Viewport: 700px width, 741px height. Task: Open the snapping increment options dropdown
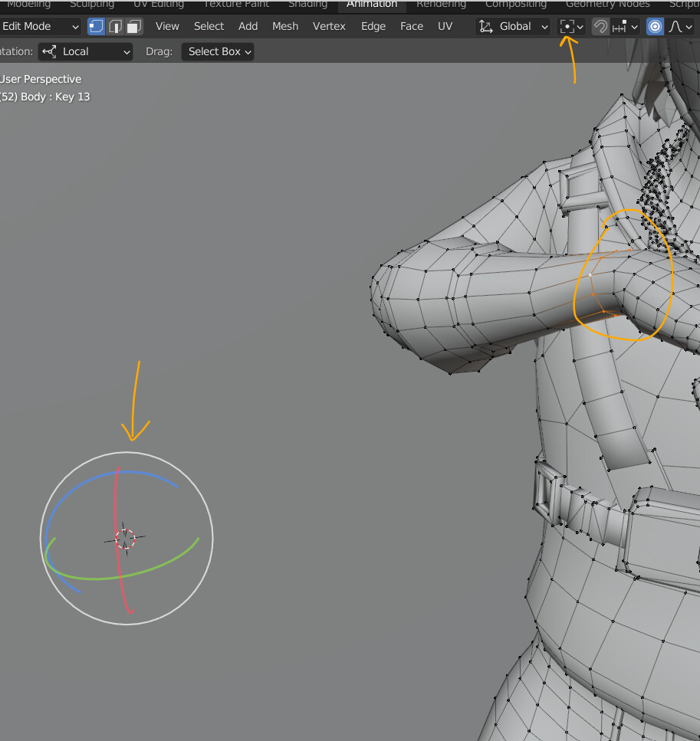point(625,27)
